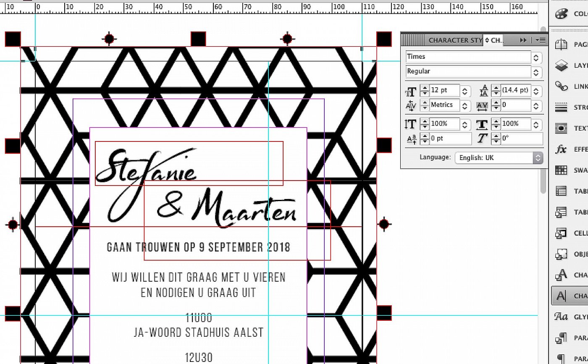Open the Swatches panel icon
The image size is (588, 364).
click(x=561, y=170)
